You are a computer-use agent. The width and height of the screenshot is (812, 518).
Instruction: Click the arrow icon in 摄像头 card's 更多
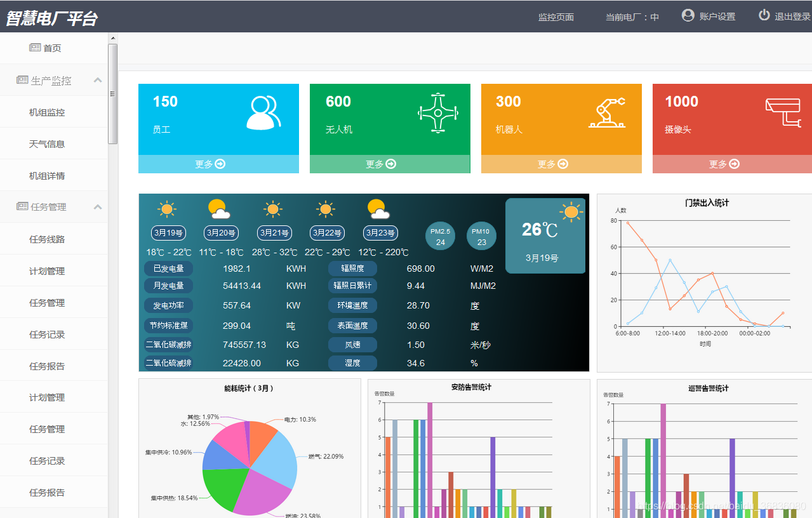(735, 164)
